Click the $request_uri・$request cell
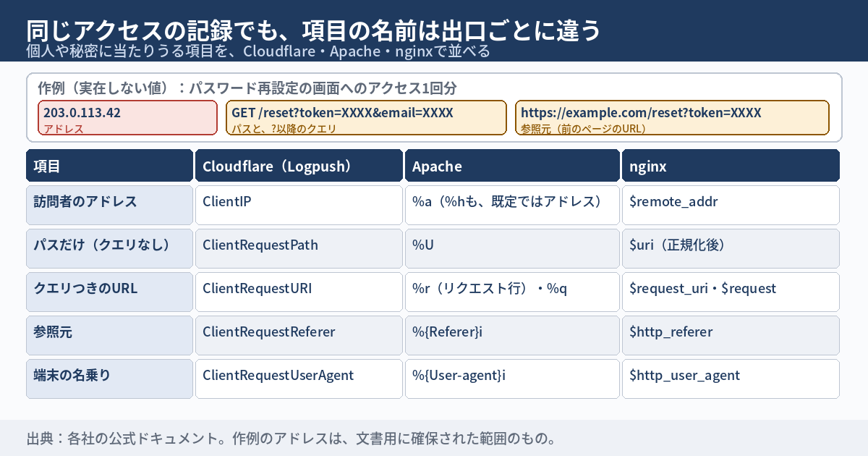 pyautogui.click(x=731, y=292)
